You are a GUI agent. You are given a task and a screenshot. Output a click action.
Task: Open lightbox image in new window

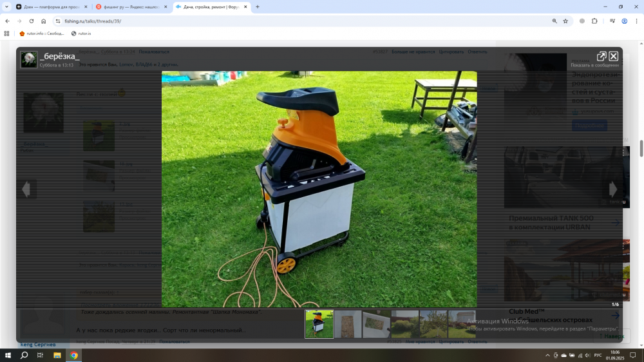(601, 56)
